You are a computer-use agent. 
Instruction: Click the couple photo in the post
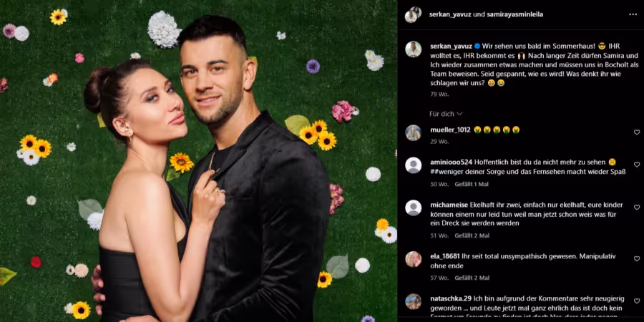199,161
